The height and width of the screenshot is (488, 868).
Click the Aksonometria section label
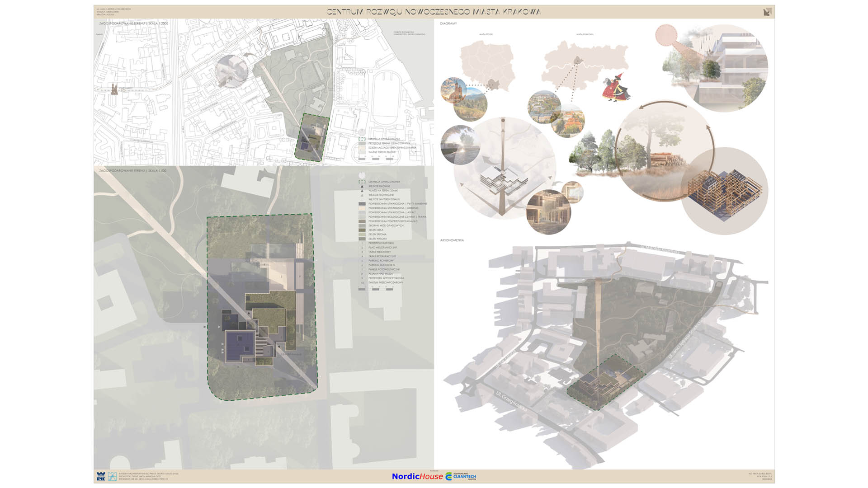(x=452, y=240)
